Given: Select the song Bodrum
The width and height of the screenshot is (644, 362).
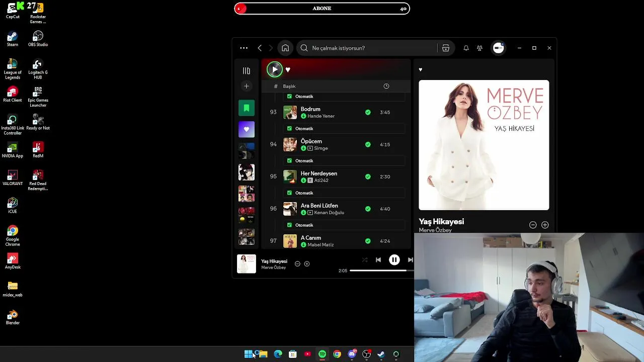Looking at the screenshot, I should [310, 109].
